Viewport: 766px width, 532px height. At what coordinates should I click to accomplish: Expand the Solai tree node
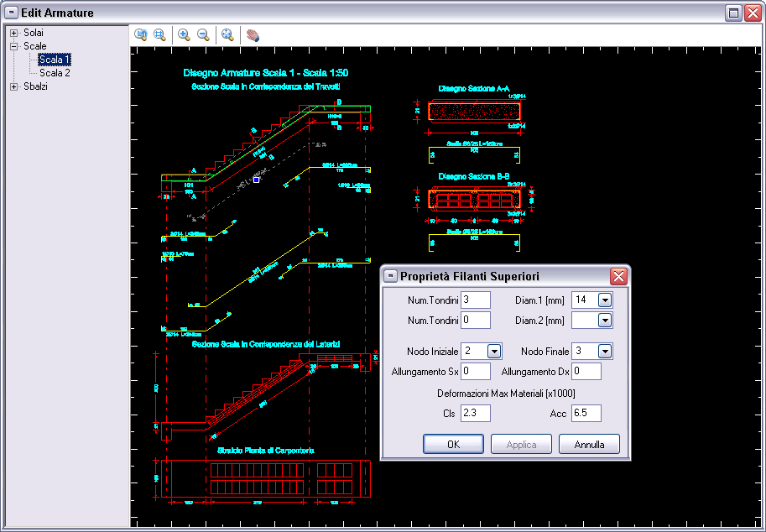pyautogui.click(x=14, y=33)
